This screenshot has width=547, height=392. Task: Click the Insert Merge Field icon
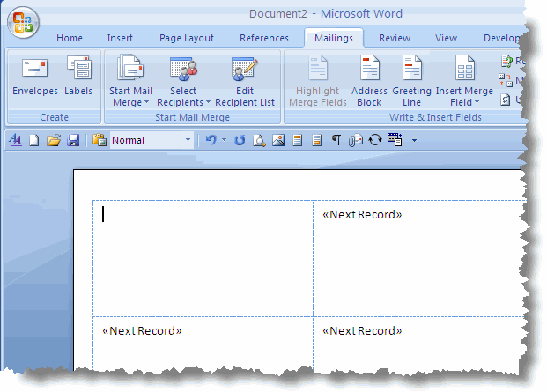pos(465,69)
